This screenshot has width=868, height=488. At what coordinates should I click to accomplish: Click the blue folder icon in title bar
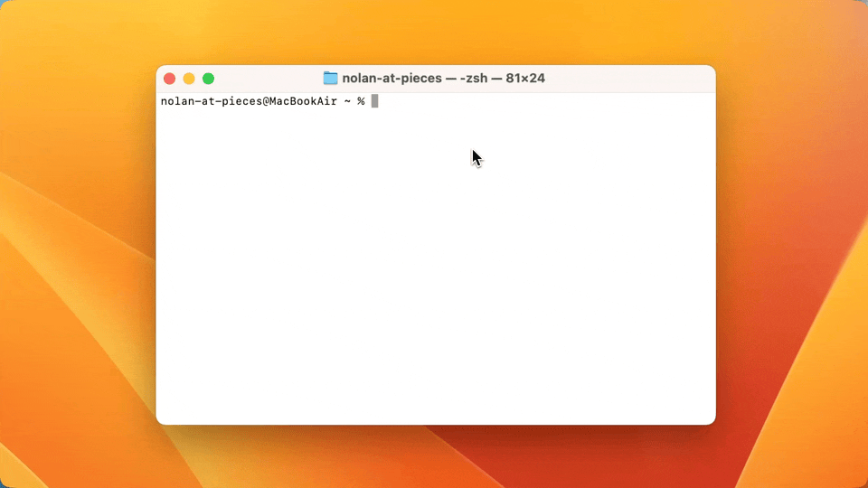[331, 78]
